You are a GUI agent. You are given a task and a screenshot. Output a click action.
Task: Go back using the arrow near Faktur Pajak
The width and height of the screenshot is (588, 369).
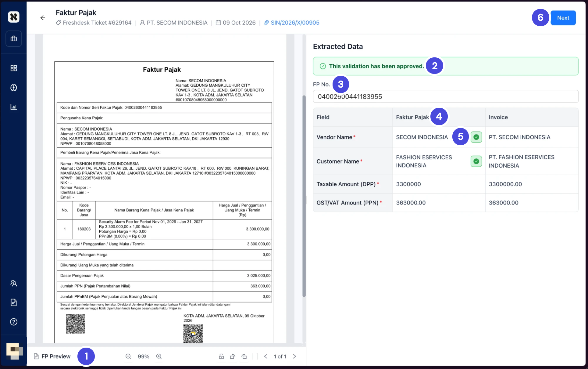coord(43,18)
